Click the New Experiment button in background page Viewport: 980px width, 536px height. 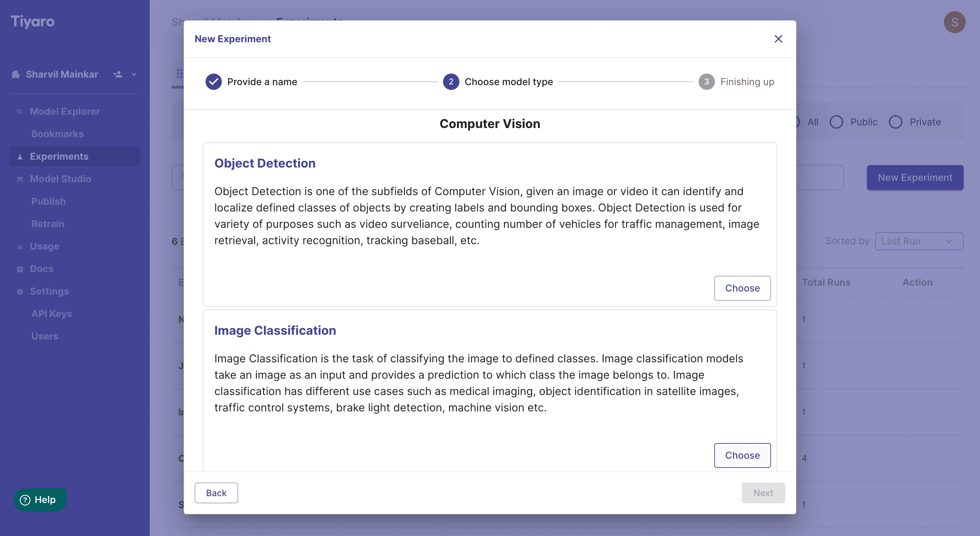click(x=915, y=177)
